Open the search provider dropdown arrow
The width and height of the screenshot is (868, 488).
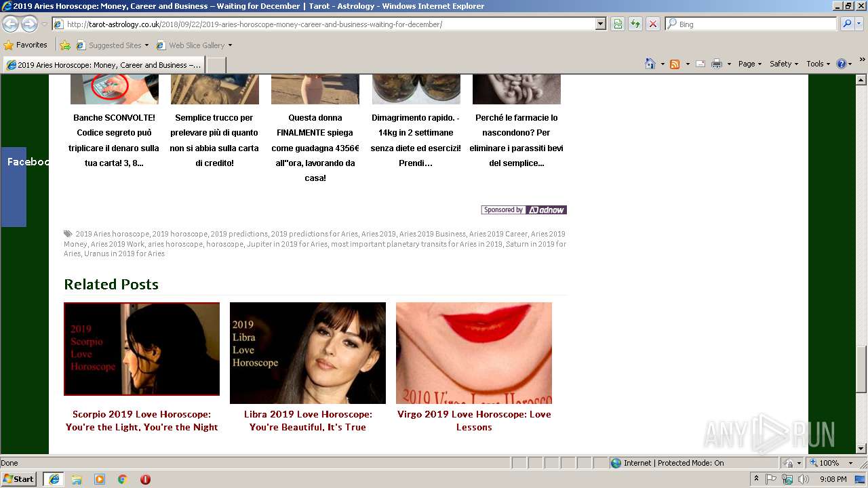click(861, 24)
